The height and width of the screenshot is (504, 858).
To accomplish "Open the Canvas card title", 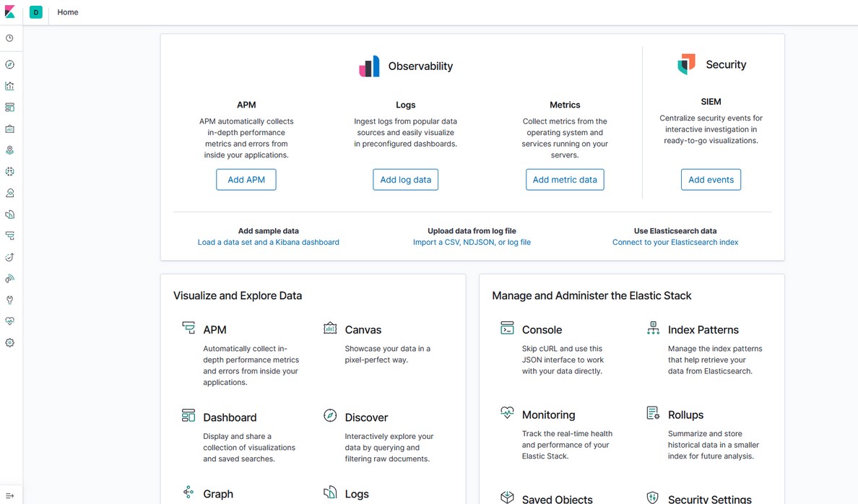I will (x=363, y=330).
